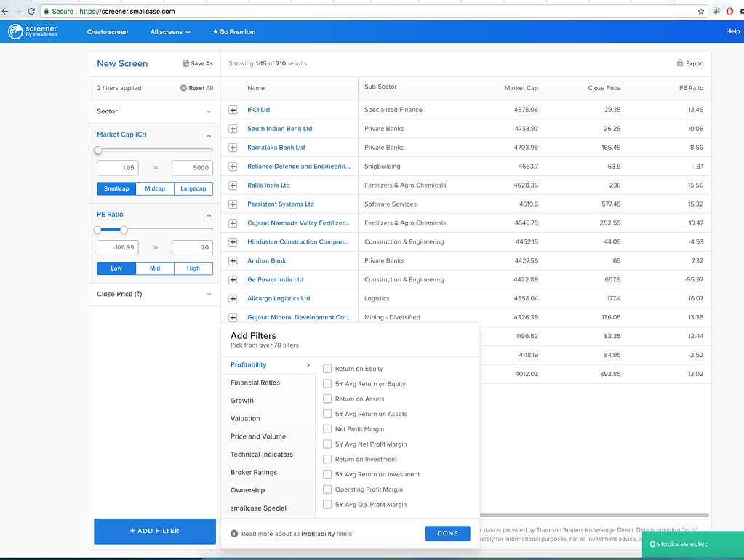The height and width of the screenshot is (560, 744).
Task: Click the PE Ratio upper slider handle
Action: (x=124, y=230)
